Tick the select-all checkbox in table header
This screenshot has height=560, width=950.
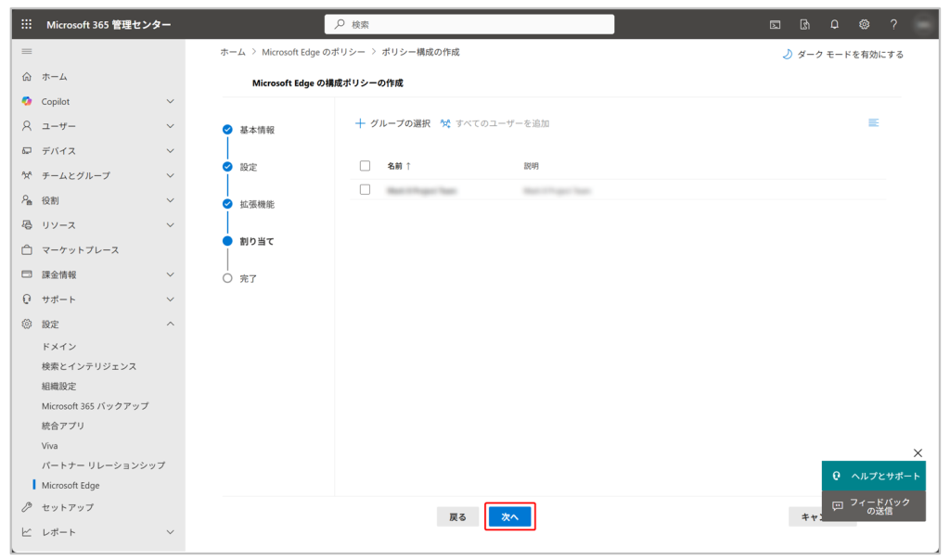(365, 166)
